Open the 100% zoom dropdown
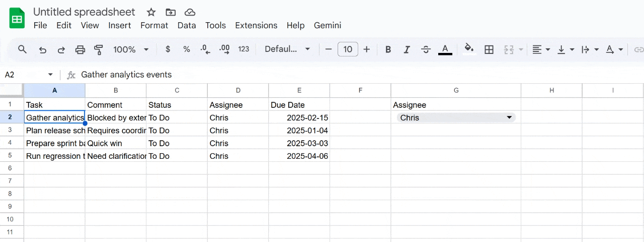 pyautogui.click(x=131, y=49)
